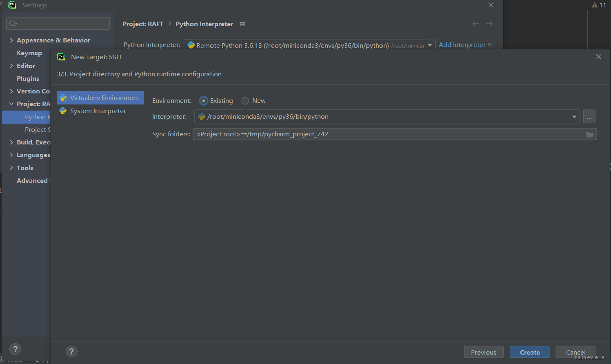
Task: Expand the Editor settings node
Action: pos(11,66)
